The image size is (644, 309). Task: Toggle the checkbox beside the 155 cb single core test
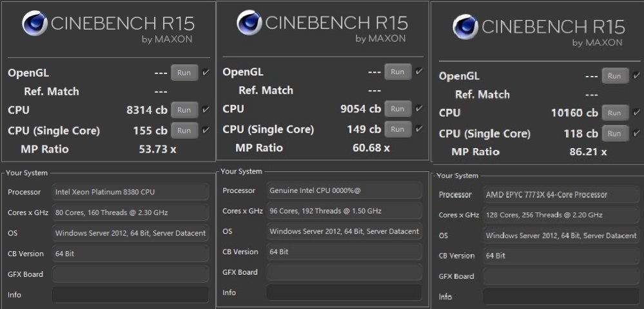point(206,131)
